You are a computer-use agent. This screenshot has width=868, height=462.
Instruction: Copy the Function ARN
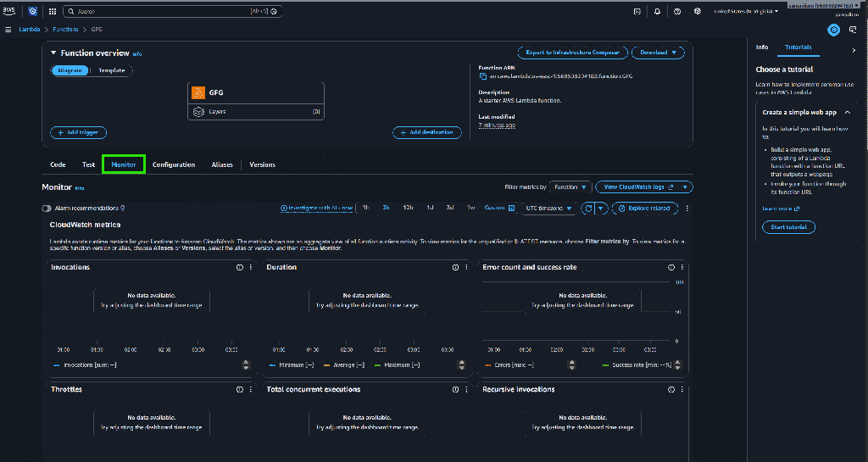coord(482,76)
